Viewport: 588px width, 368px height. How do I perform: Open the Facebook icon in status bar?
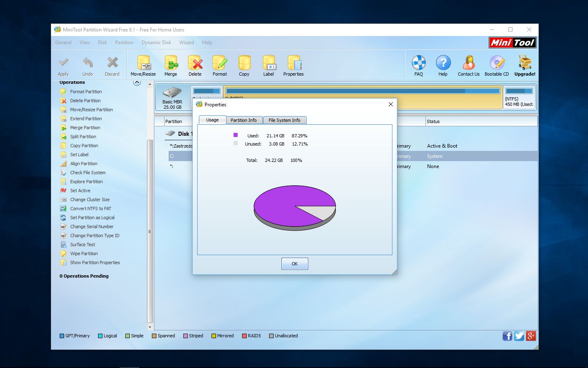click(x=507, y=336)
